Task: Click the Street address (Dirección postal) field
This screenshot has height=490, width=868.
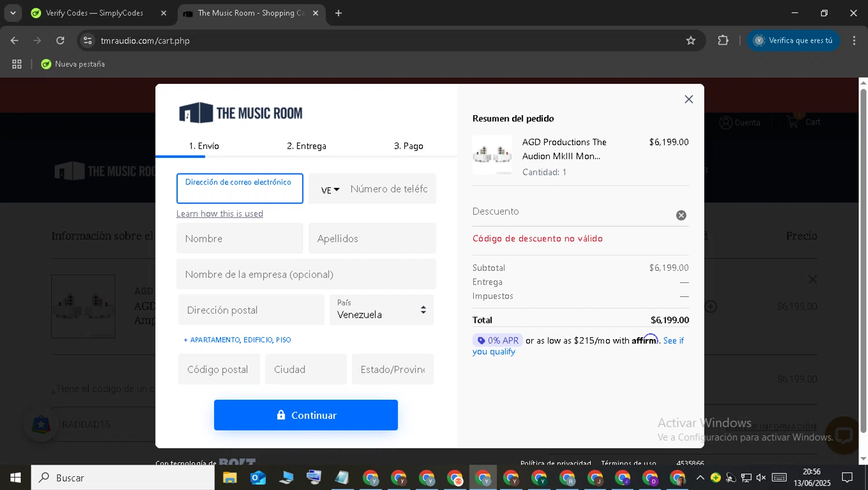Action: 251,310
